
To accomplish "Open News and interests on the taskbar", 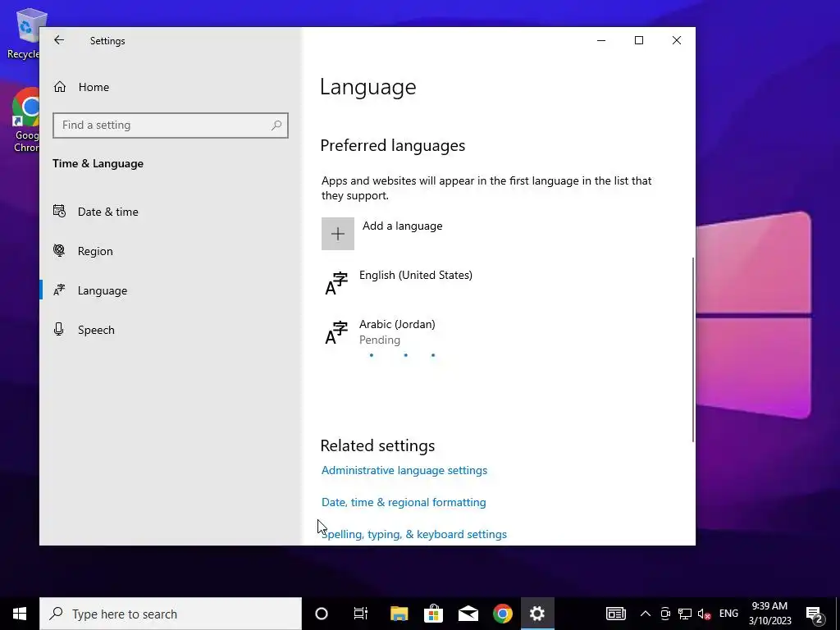I will (615, 614).
